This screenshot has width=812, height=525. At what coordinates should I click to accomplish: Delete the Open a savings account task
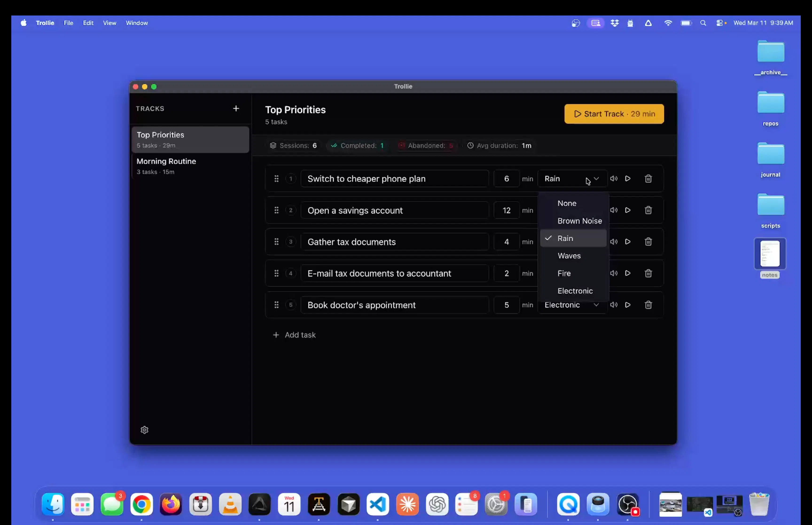(648, 210)
